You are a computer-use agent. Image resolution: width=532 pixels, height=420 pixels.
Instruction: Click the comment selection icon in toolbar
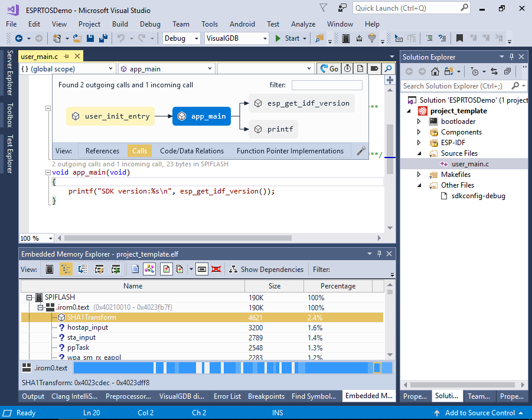[429, 38]
